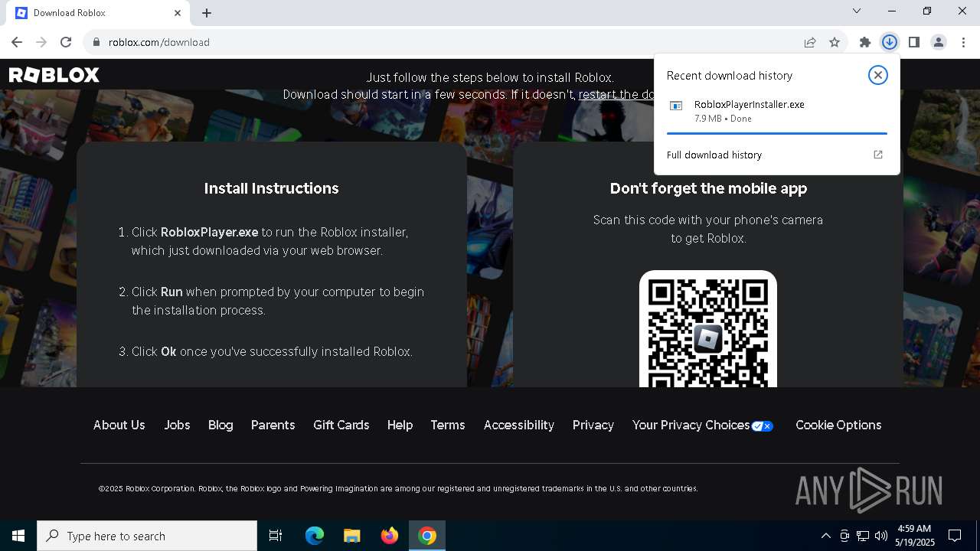
Task: Launch Microsoft Edge from taskbar
Action: (315, 536)
